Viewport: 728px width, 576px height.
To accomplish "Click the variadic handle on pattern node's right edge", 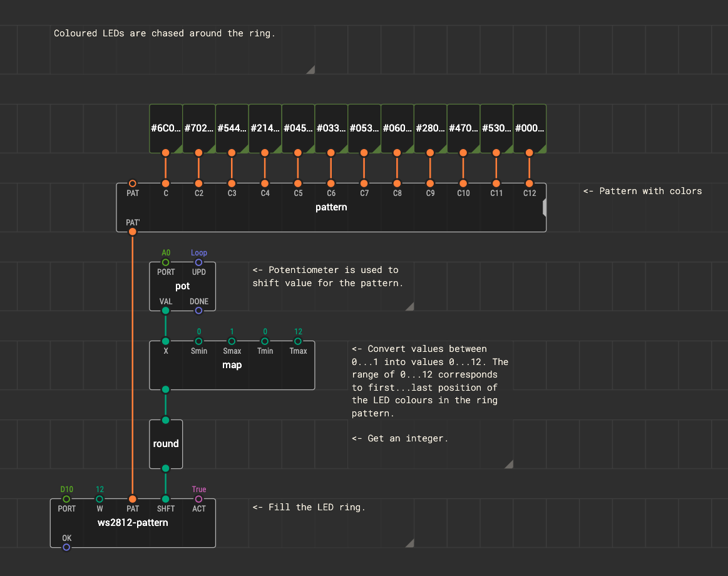I will coord(545,208).
